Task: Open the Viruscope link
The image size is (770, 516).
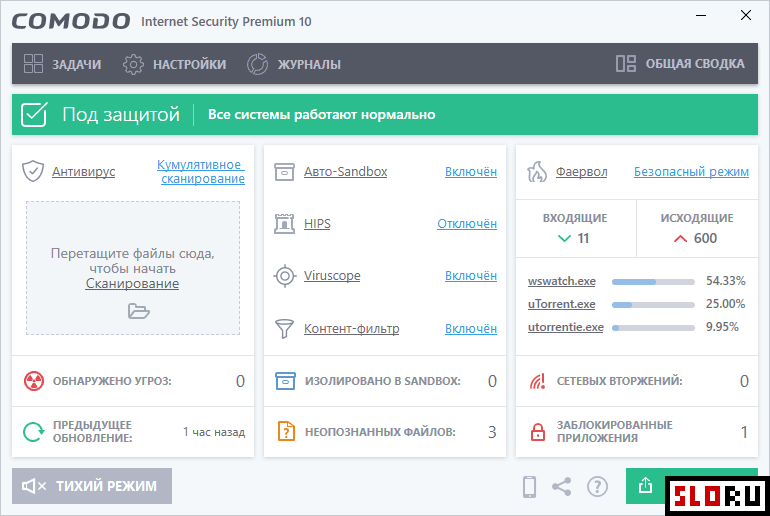Action: click(332, 275)
